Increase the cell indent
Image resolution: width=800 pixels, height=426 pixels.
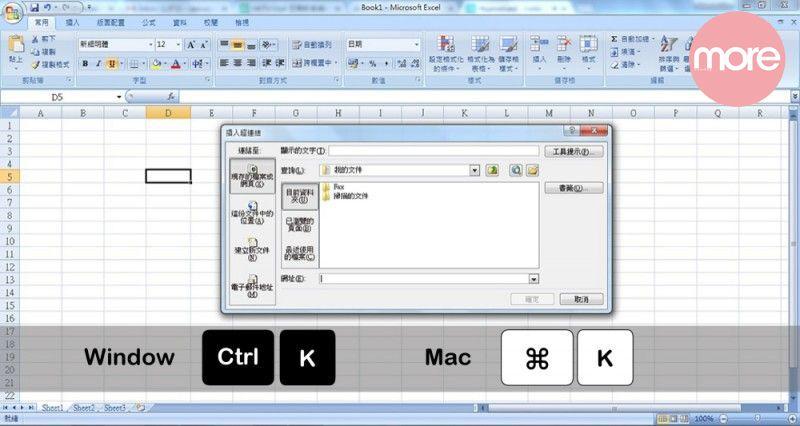(280, 63)
